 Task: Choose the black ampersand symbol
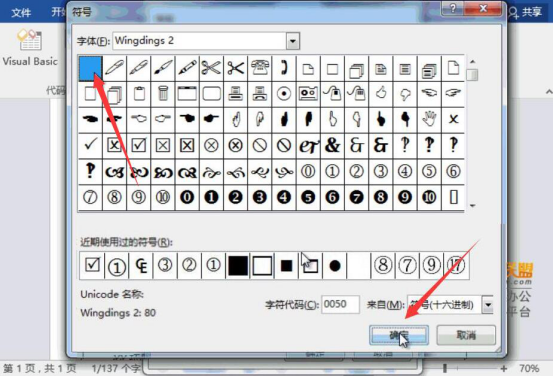(332, 145)
